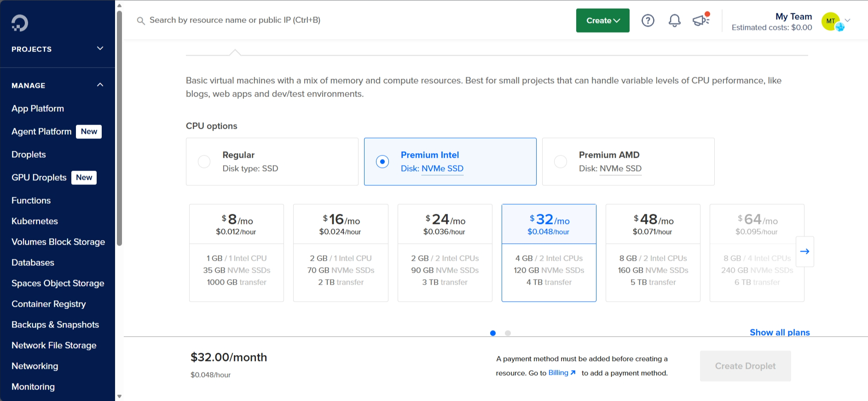Choose the $16/mo plan card
Screen dimensions: 868x401
click(x=341, y=253)
